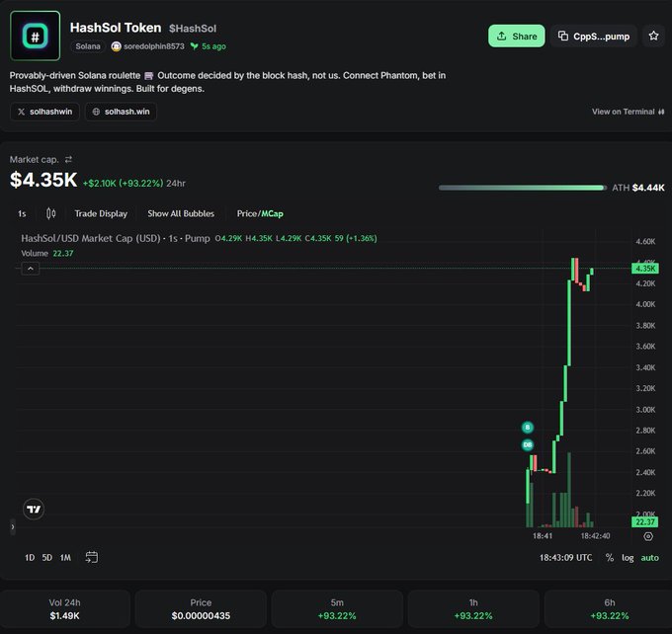Open the soredolphin8573 creator profile
The width and height of the screenshot is (672, 634).
tap(148, 46)
